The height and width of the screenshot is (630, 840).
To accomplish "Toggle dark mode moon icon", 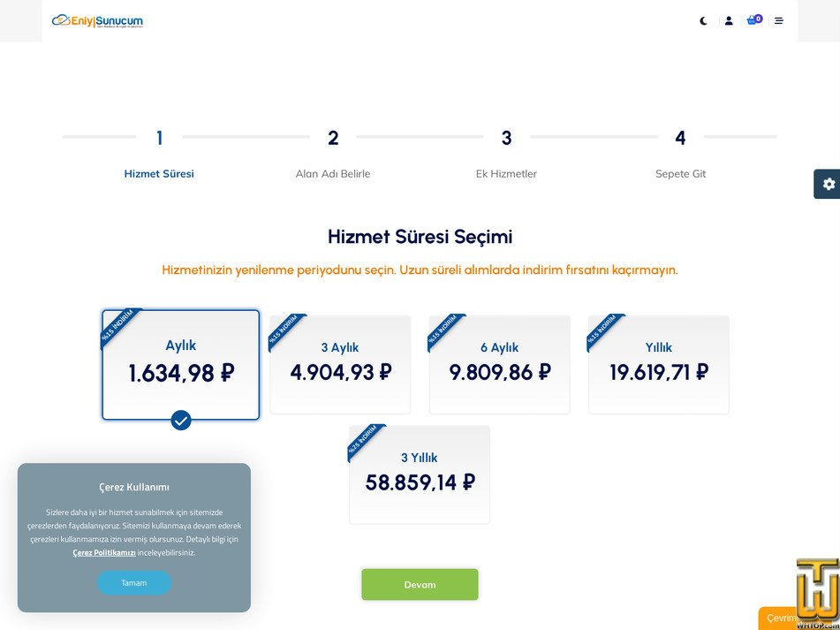I will coord(703,20).
